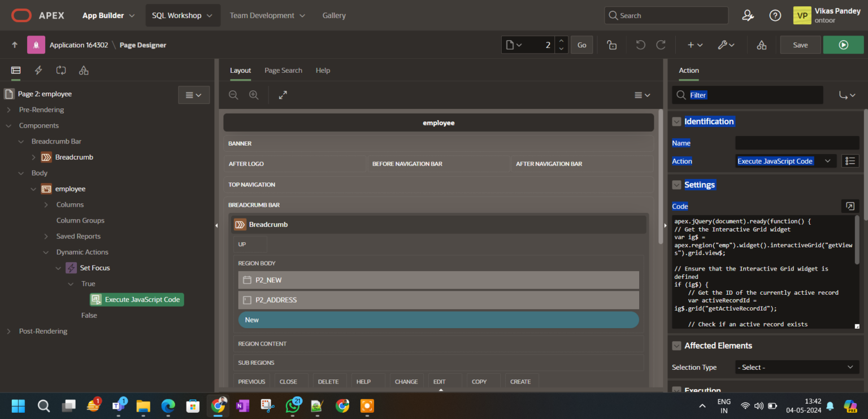
Task: Run the page with green play button
Action: [843, 45]
